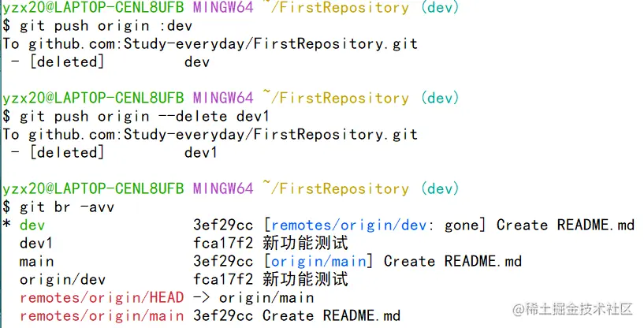Click commit hash 'fca17f2' in origin/dev row
This screenshot has width=644, height=328.
tap(223, 279)
